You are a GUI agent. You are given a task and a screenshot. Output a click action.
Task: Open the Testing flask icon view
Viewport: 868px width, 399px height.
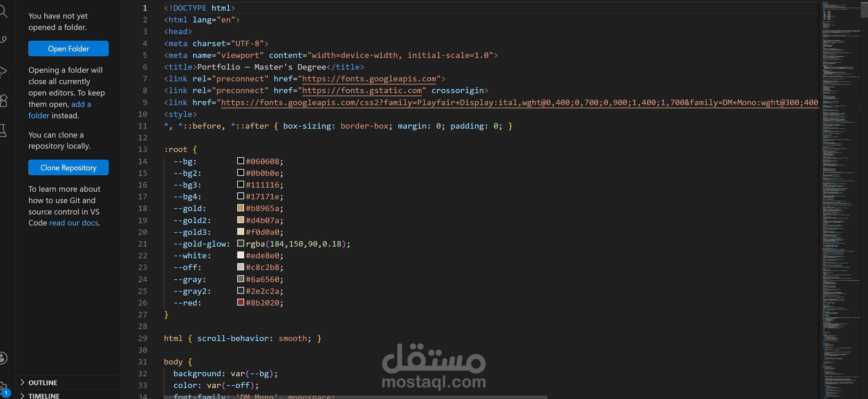(x=3, y=131)
